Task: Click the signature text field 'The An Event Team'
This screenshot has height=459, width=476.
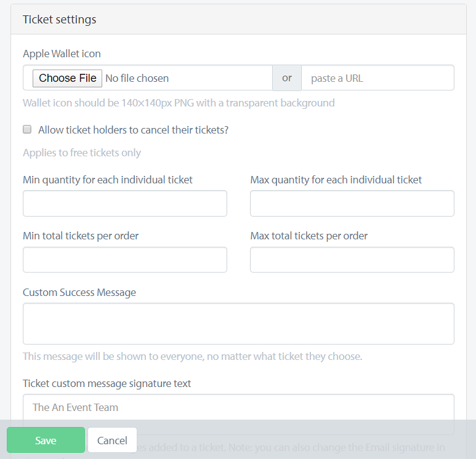Action: [238, 407]
